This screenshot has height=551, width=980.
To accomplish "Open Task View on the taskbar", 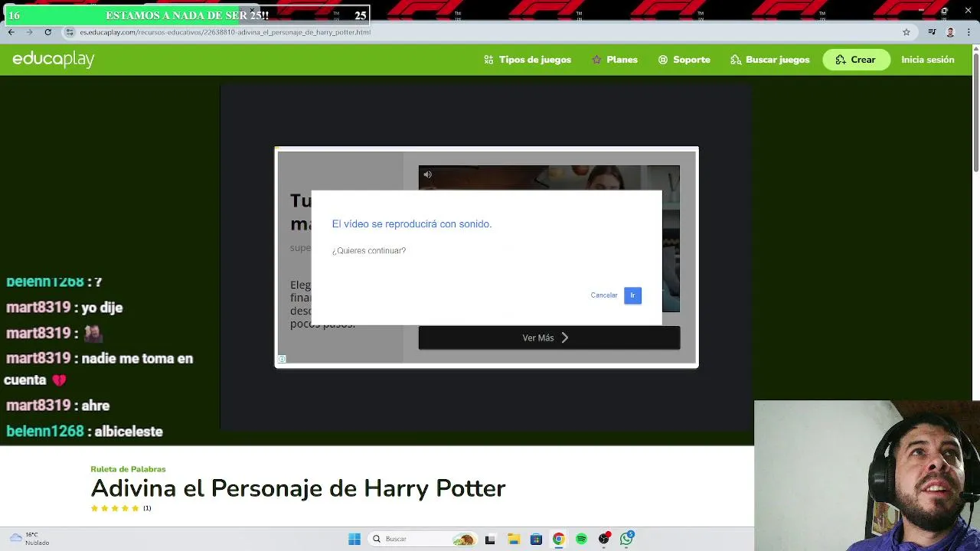I will coord(490,539).
